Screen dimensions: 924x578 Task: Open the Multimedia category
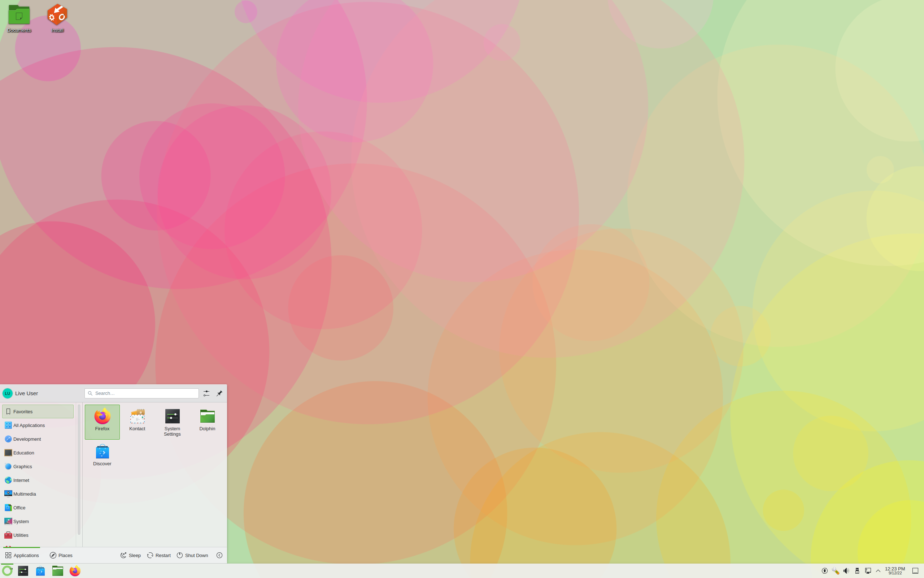[38, 494]
